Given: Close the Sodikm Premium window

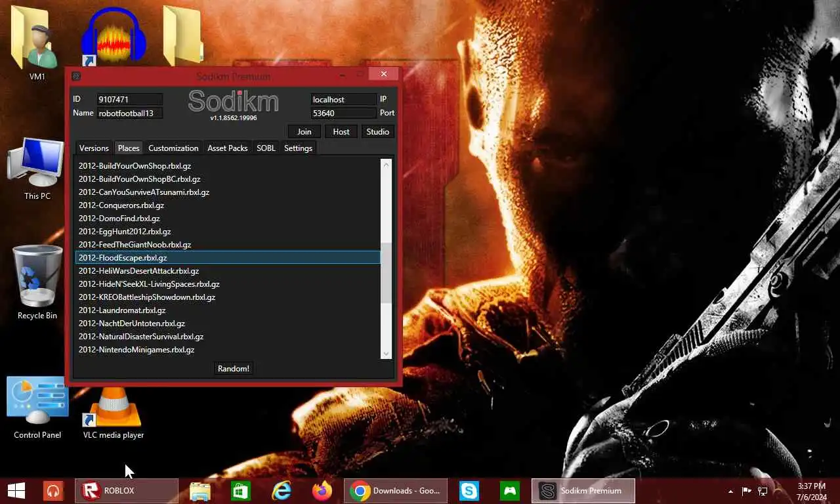Looking at the screenshot, I should point(383,74).
